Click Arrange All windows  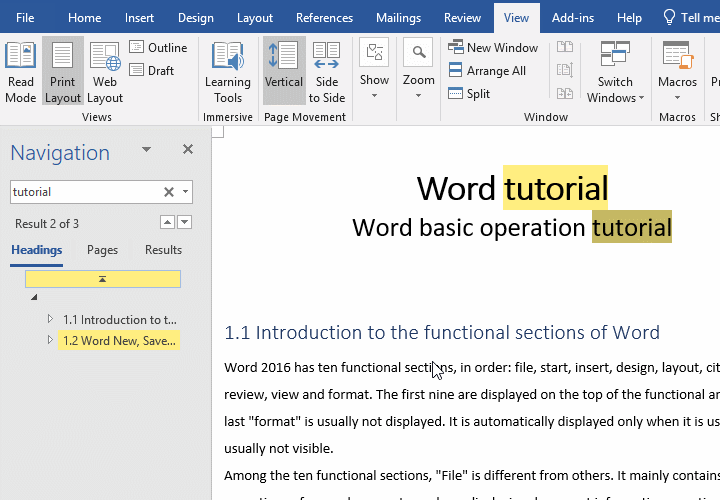coord(487,71)
